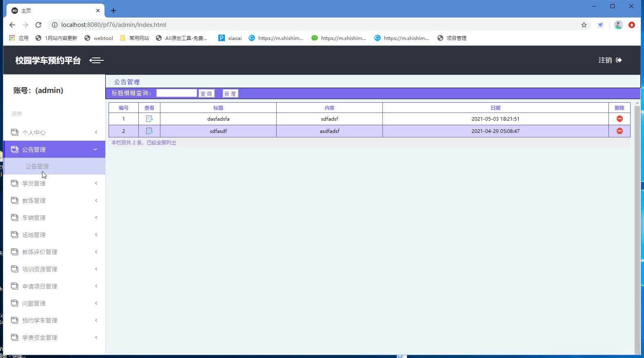Open the Chrome profile avatar

click(618, 25)
